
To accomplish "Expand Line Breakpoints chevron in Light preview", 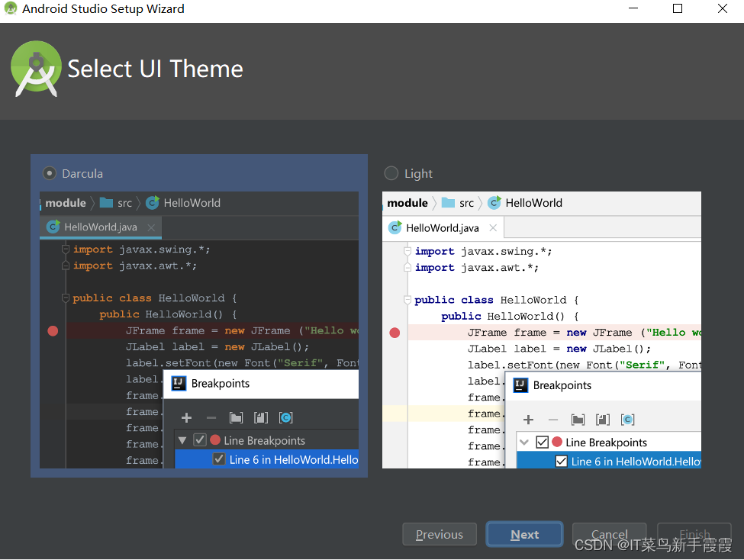I will pyautogui.click(x=523, y=443).
